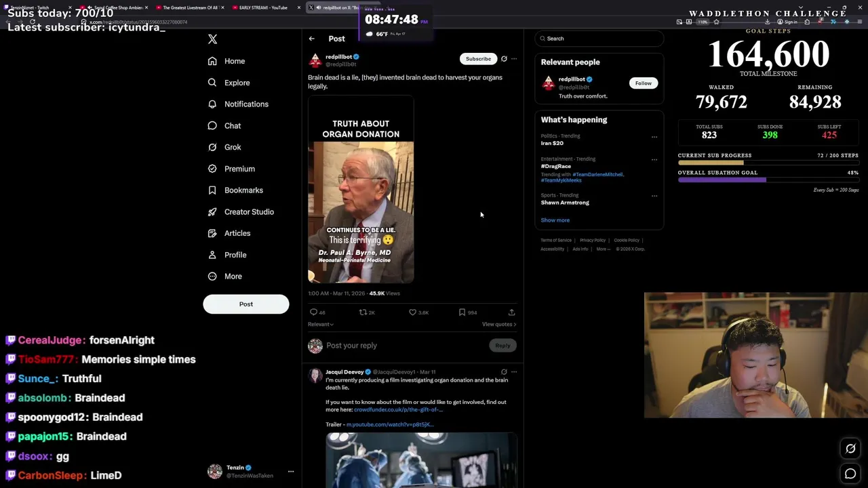
Task: Open options for #DragRace trend
Action: pyautogui.click(x=654, y=160)
